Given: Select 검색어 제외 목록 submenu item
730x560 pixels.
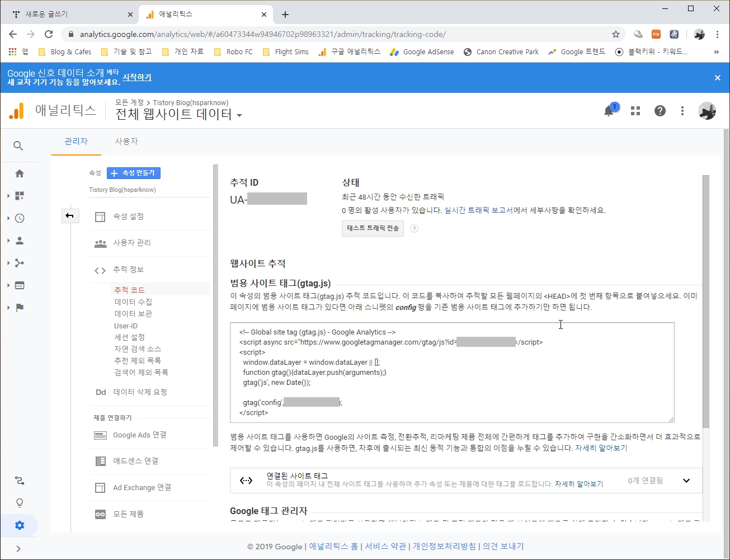Looking at the screenshot, I should pyautogui.click(x=142, y=373).
